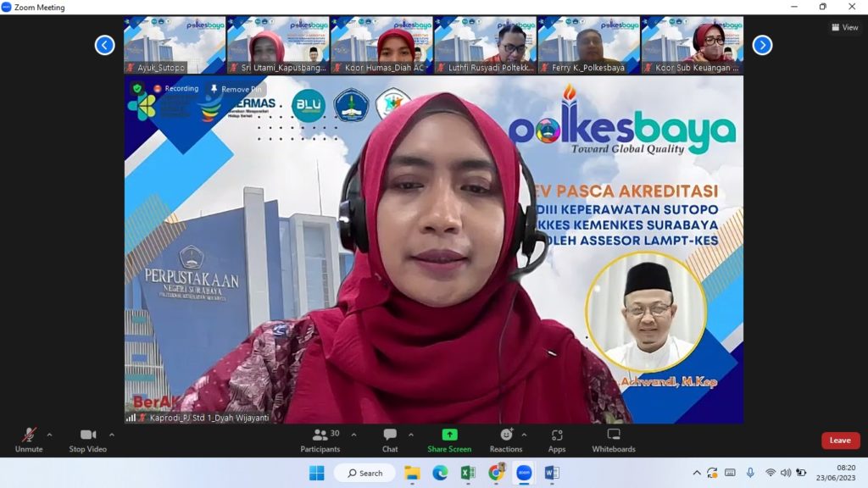Click Remove Pin on main video
This screenshot has width=868, height=488.
(x=236, y=89)
